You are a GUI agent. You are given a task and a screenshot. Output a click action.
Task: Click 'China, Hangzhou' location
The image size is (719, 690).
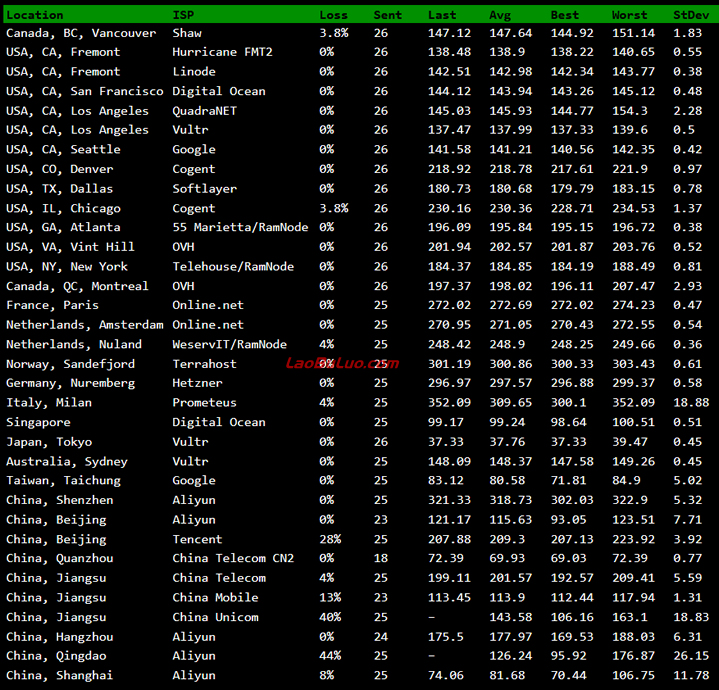tap(60, 637)
